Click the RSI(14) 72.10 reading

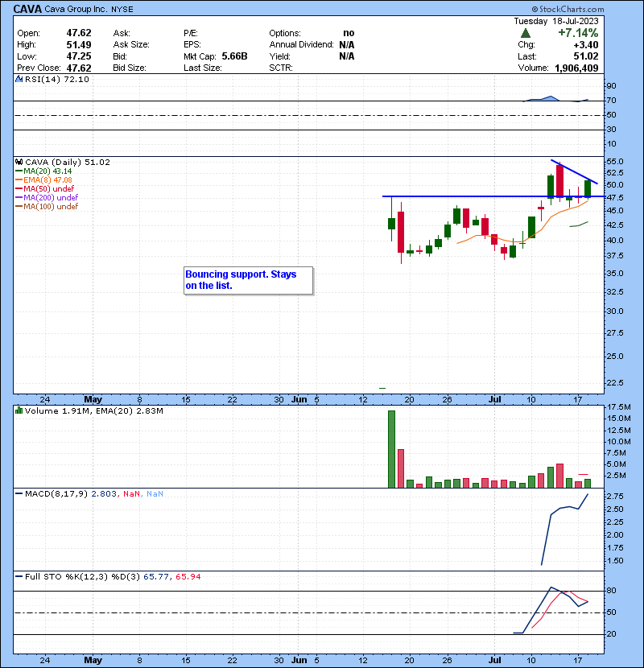56,79
